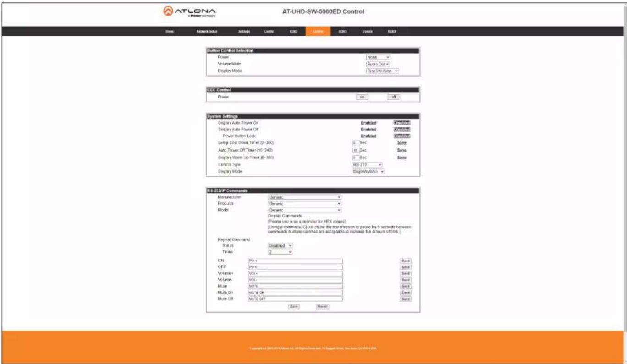Send the Volume+ command
The image size is (627, 364).
tap(406, 273)
